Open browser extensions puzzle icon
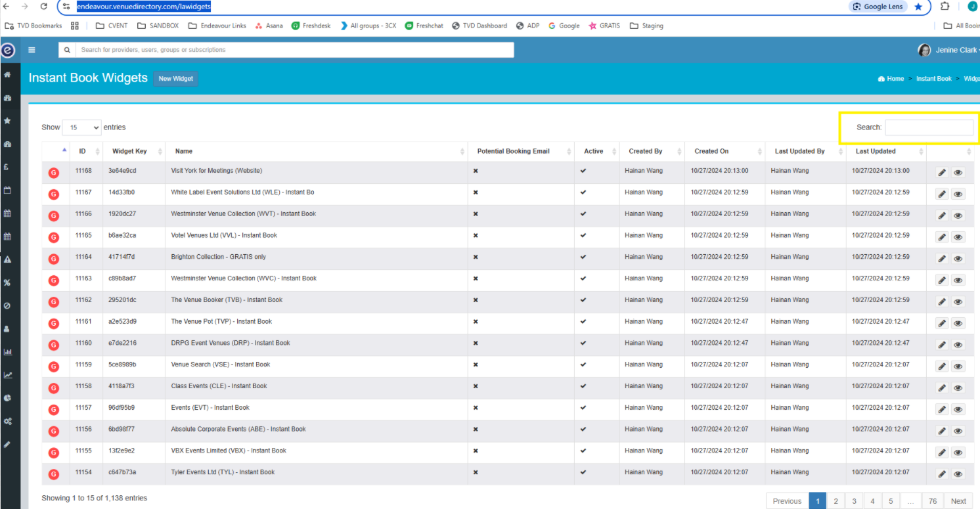Screen dimensions: 980x509 [x=945, y=7]
